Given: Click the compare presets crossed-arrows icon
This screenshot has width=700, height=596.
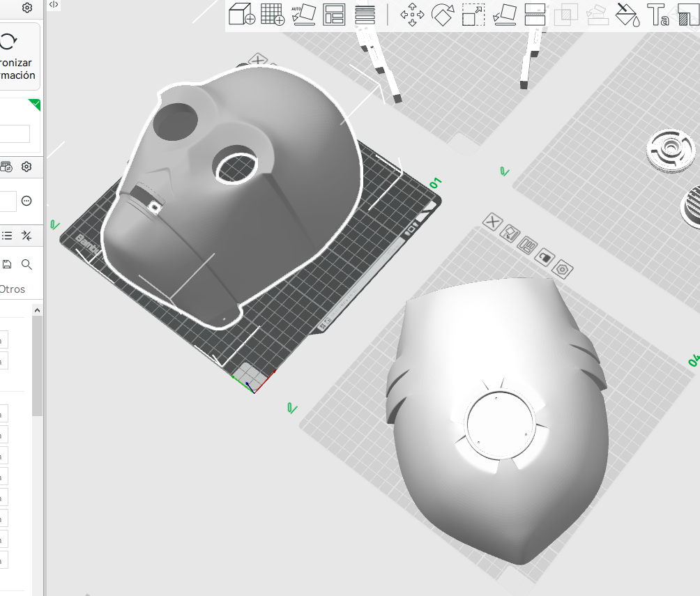Looking at the screenshot, I should click(26, 236).
